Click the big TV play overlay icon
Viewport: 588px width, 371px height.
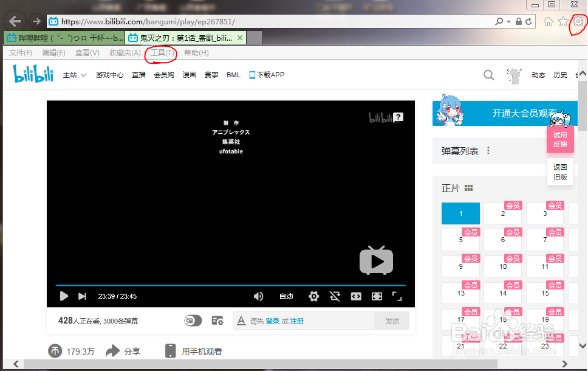point(376,260)
